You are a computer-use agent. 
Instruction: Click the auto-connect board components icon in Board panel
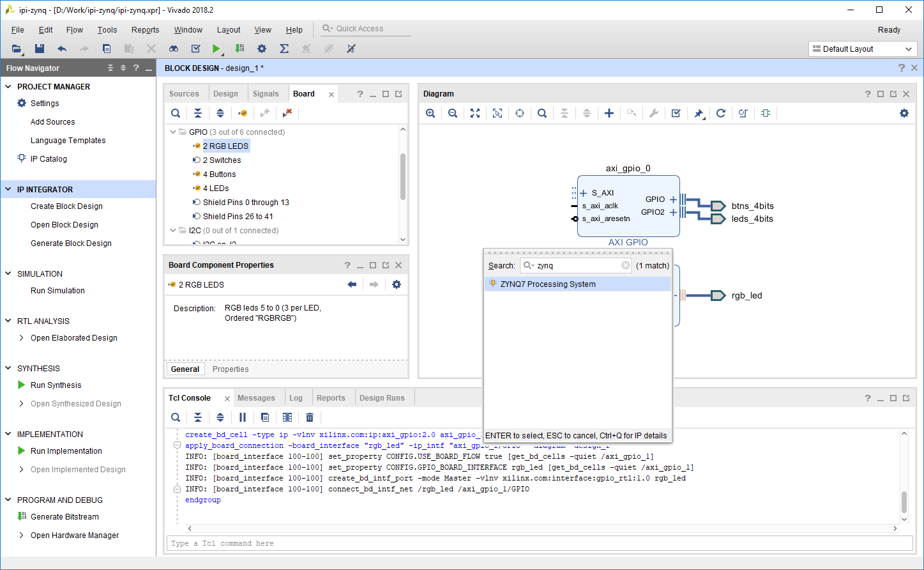(243, 113)
